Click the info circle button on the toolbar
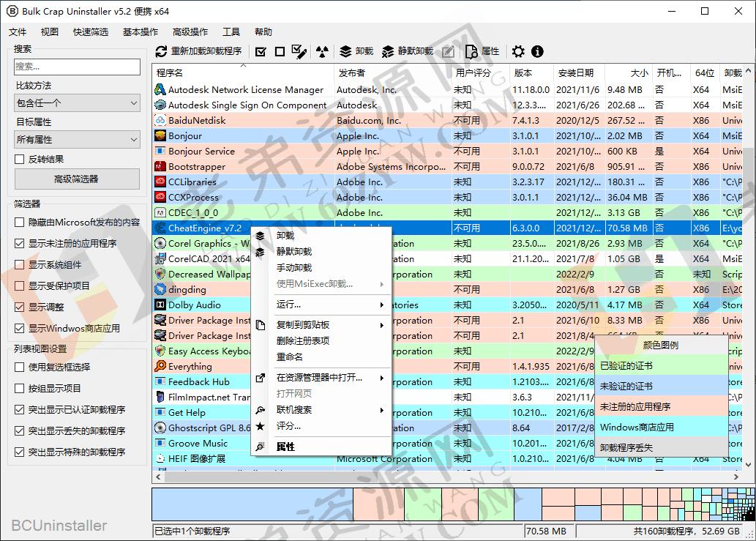The width and height of the screenshot is (756, 541). click(539, 51)
